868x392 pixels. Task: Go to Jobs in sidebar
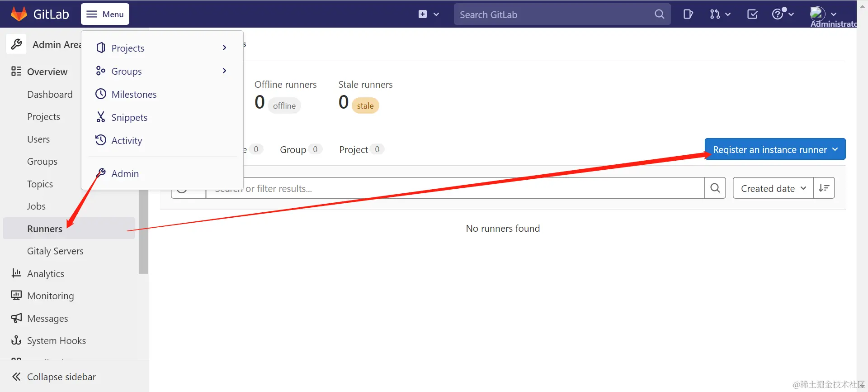pyautogui.click(x=36, y=206)
